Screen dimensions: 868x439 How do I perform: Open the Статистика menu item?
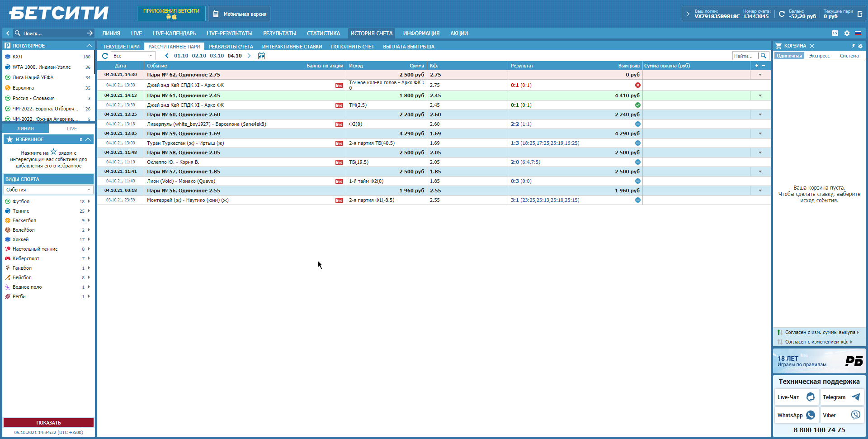[x=323, y=33]
